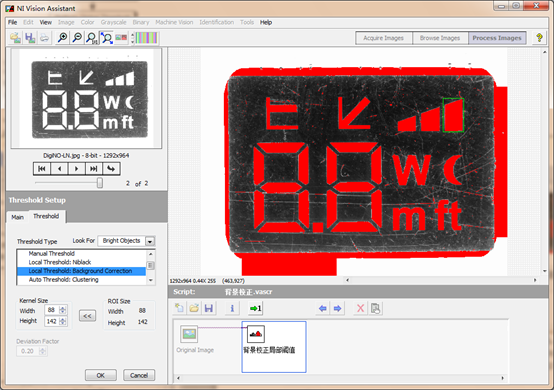Click the script info icon
This screenshot has width=554, height=390.
coord(232,308)
